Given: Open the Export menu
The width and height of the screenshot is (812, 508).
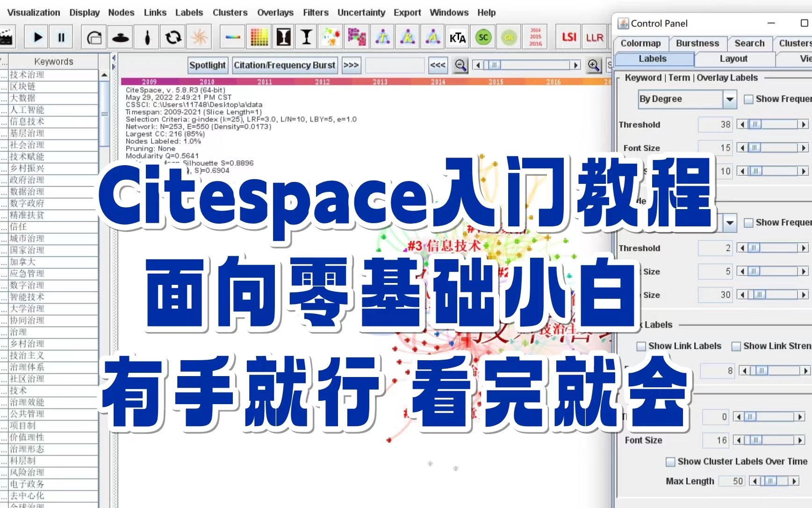Looking at the screenshot, I should point(407,13).
